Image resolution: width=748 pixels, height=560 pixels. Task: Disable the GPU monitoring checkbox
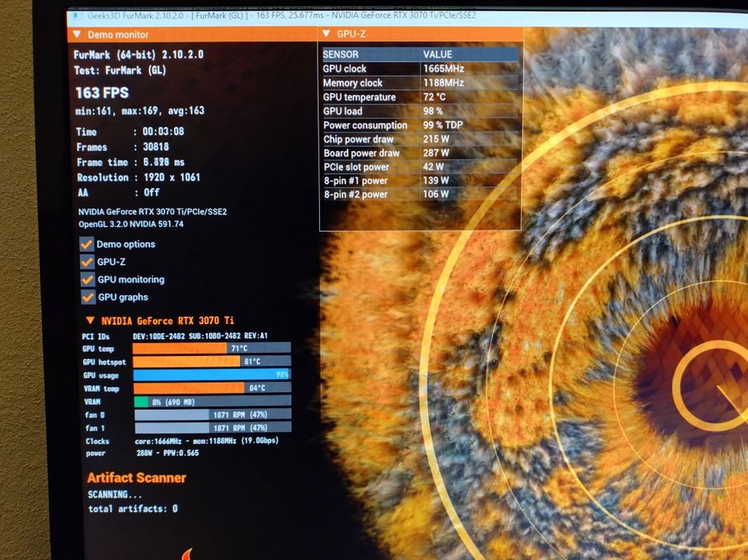coord(87,279)
